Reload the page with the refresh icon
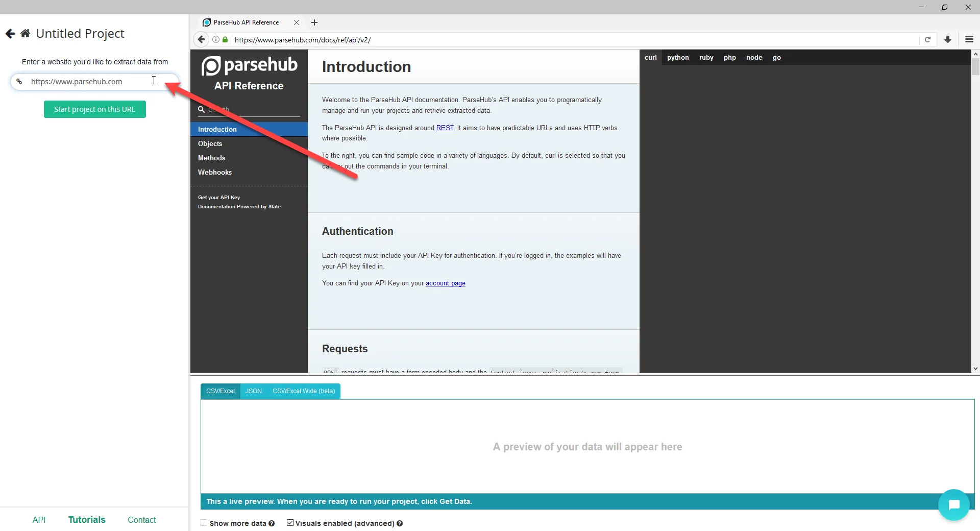 pos(927,39)
